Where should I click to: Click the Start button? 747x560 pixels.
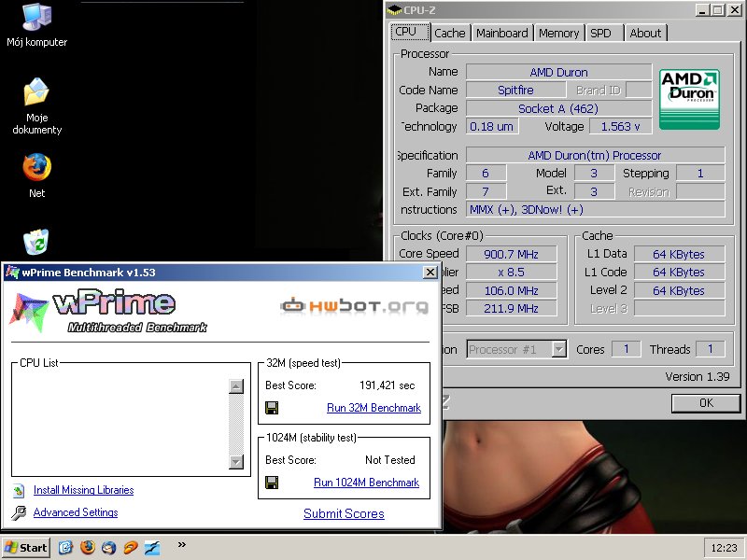click(26, 548)
